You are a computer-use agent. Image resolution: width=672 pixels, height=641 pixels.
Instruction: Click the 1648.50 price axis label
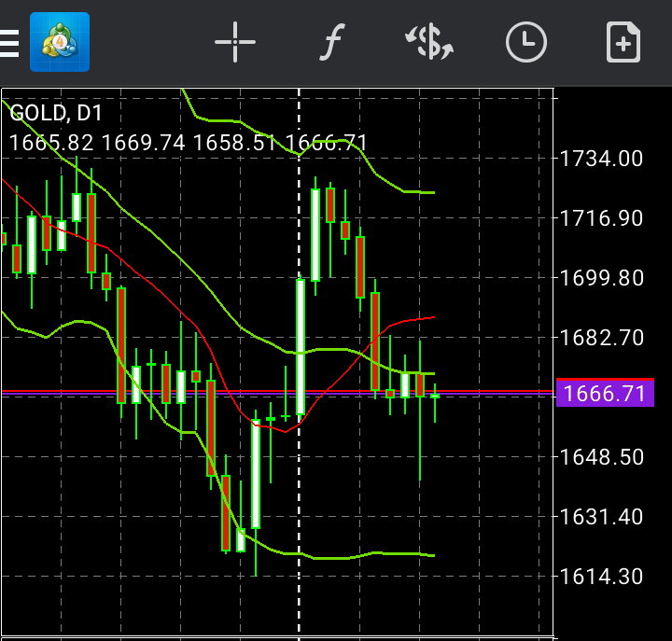pos(601,457)
